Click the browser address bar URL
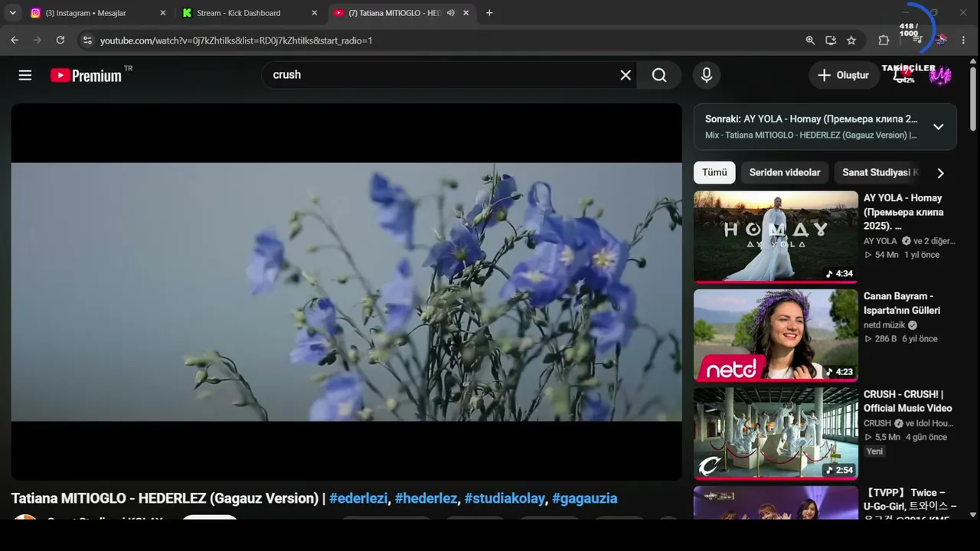 (x=236, y=40)
